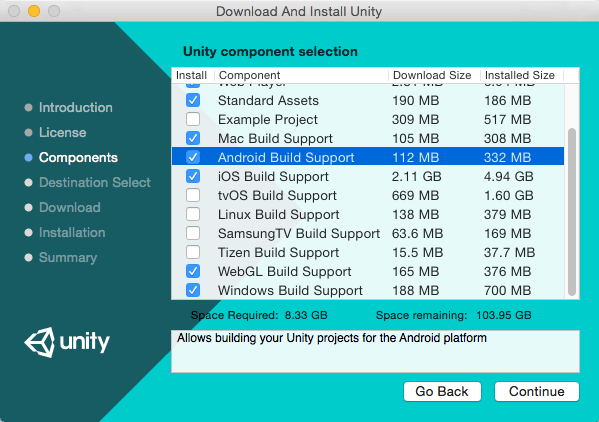Click the Download step in sidebar
599x422 pixels.
(x=70, y=207)
